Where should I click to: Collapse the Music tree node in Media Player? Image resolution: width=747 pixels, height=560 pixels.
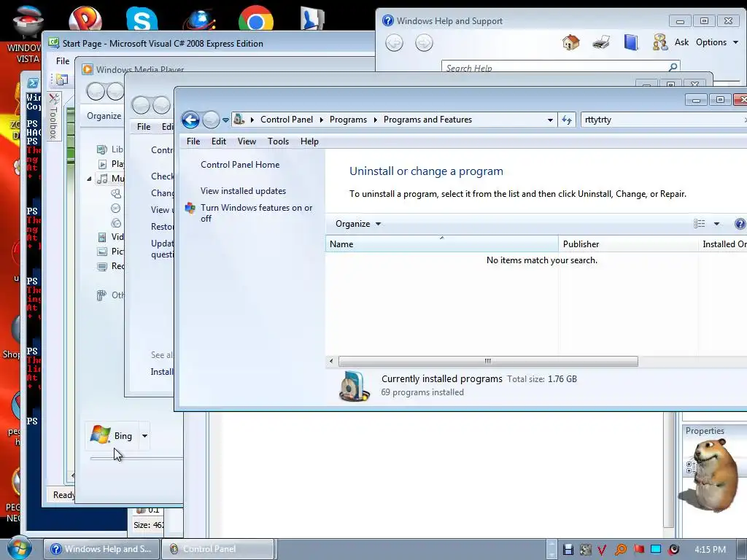[89, 179]
